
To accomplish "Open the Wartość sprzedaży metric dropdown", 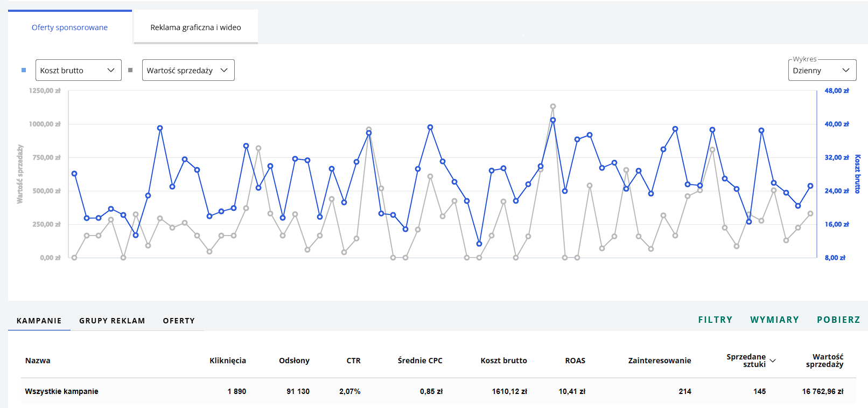I will pos(188,70).
